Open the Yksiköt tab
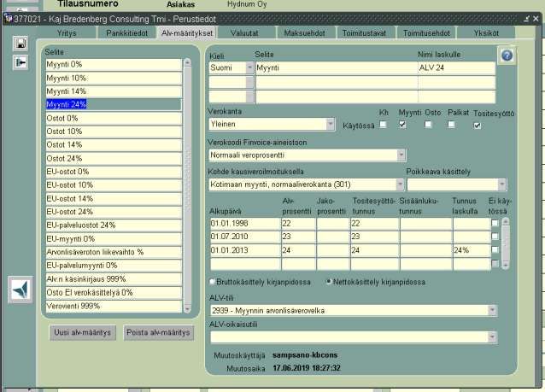Viewport: 545px width, 392px height. coord(486,33)
